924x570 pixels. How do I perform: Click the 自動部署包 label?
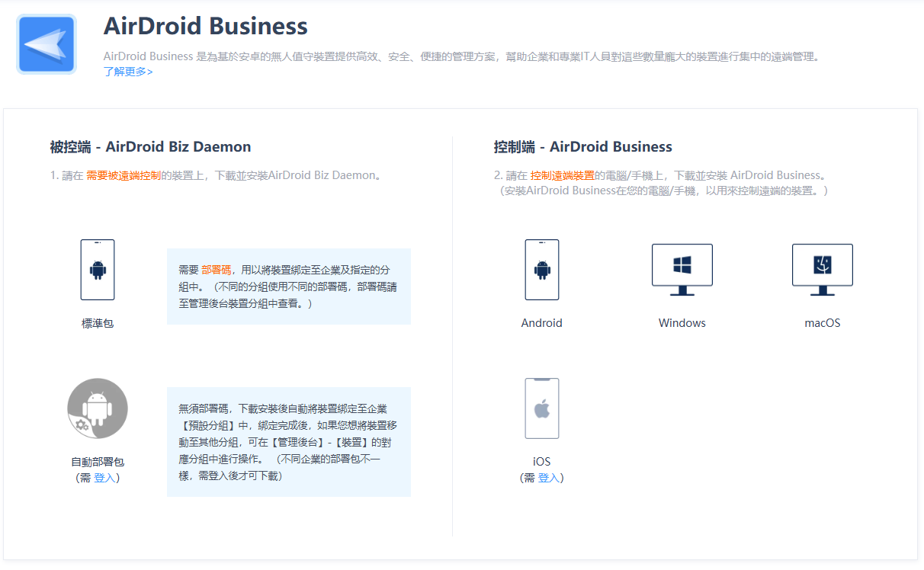98,462
